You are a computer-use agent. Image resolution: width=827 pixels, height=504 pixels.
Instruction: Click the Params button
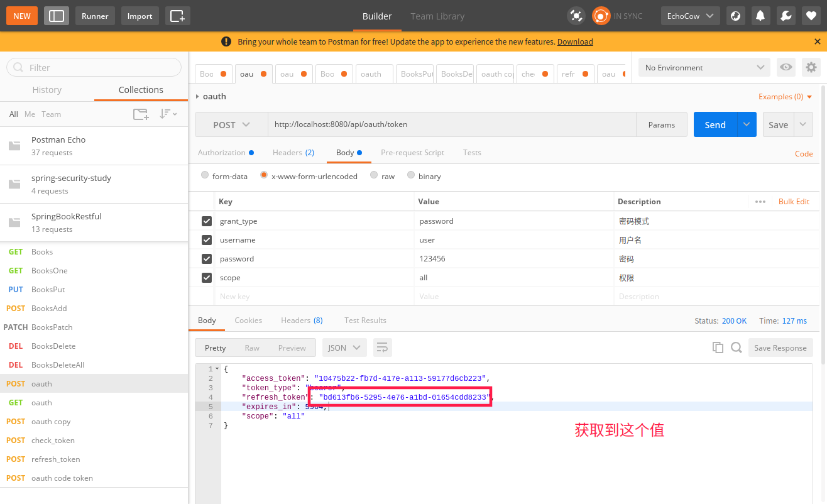[x=662, y=124]
